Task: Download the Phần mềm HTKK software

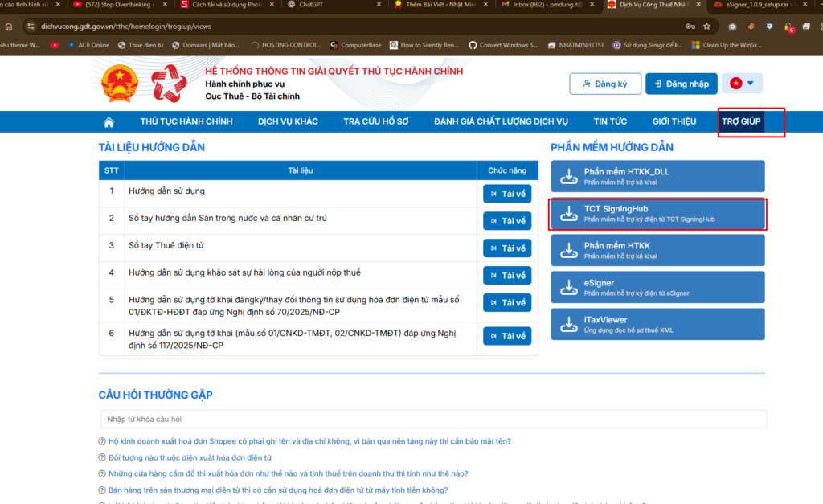Action: click(x=657, y=250)
